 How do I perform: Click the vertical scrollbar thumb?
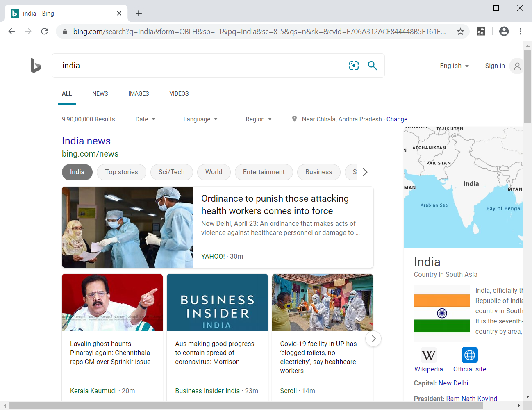point(527,86)
